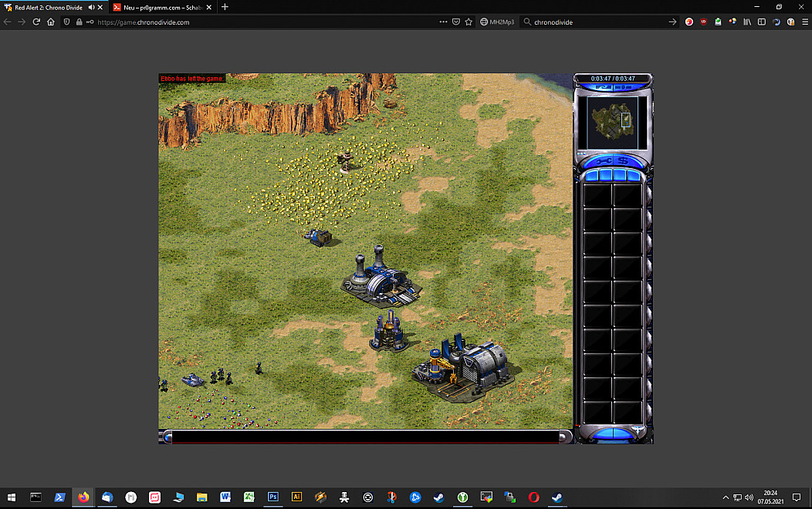Select the first blue production tab
The height and width of the screenshot is (509, 812).
pos(590,176)
